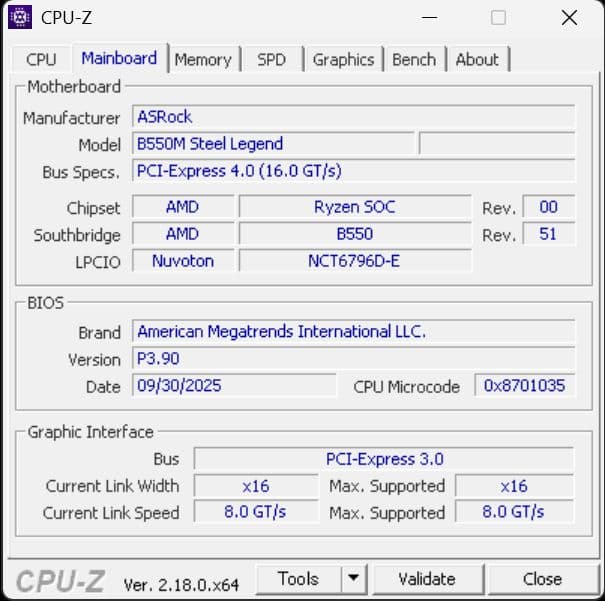
Task: Click the Current Link Speed 8.0 GT/s value
Action: coord(256,512)
